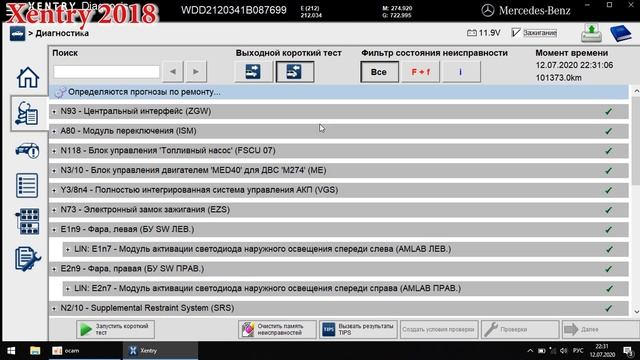This screenshot has height=360, width=640.
Task: Toggle the Зажигание ignition checkbox
Action: point(516,33)
